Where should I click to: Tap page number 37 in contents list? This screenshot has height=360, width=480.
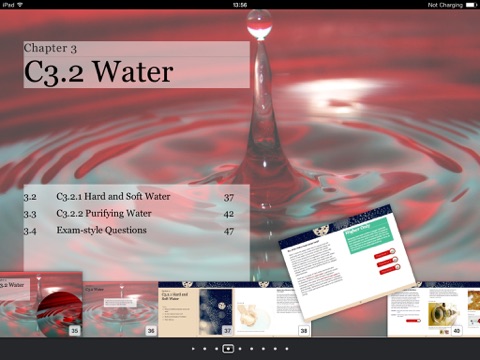pos(229,197)
